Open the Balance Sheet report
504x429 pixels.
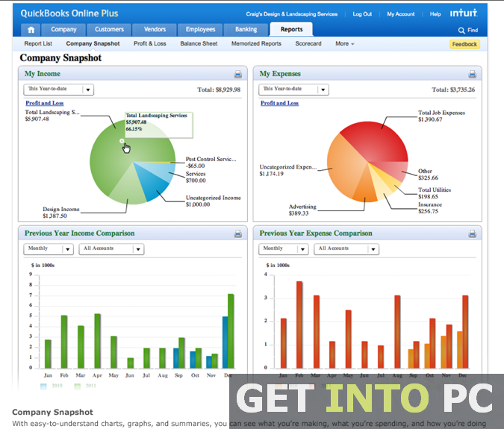(199, 44)
